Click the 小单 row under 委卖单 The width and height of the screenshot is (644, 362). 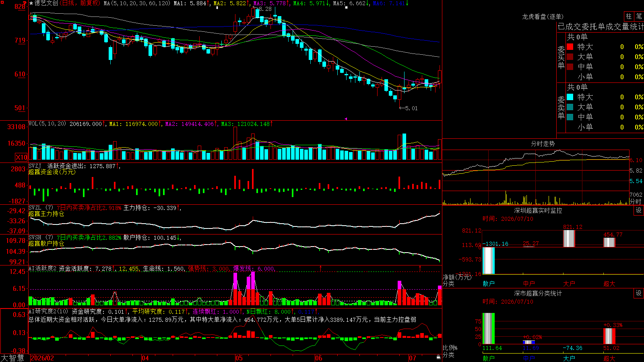coord(605,127)
